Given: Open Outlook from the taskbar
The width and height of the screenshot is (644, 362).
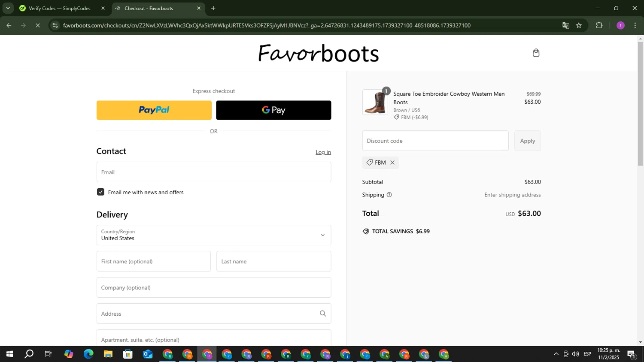Looking at the screenshot, I should pos(148,354).
